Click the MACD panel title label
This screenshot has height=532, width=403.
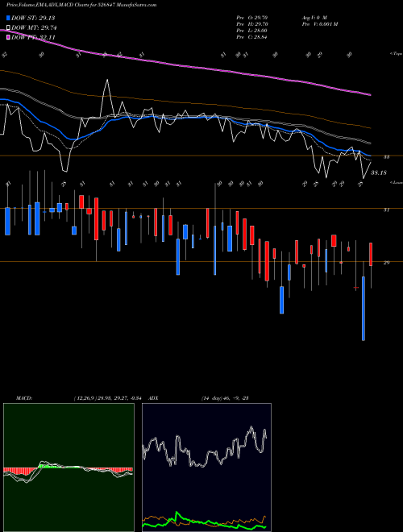pyautogui.click(x=24, y=398)
